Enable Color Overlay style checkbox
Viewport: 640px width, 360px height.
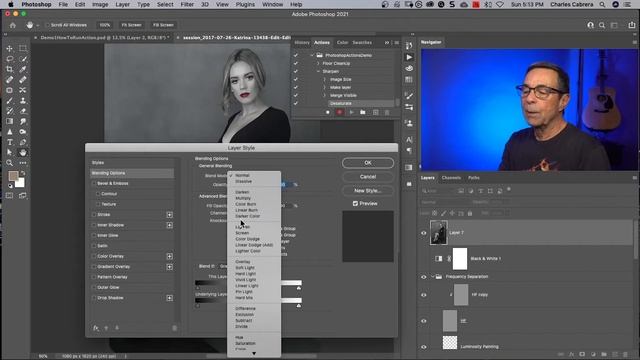pos(94,256)
